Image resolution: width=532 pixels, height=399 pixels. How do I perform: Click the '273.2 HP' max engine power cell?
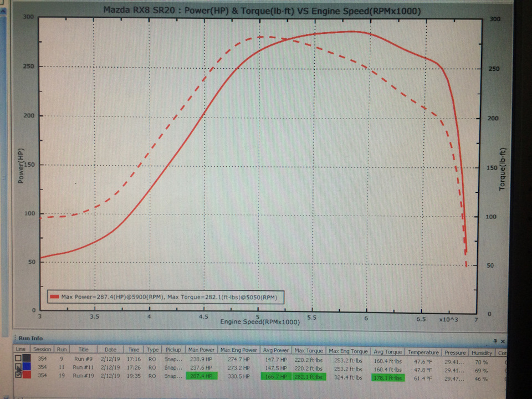click(238, 368)
